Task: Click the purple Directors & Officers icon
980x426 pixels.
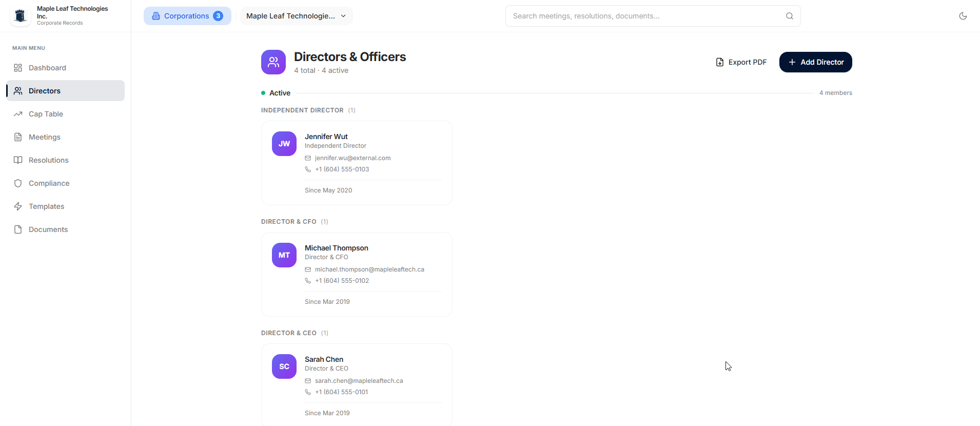Action: coord(273,62)
